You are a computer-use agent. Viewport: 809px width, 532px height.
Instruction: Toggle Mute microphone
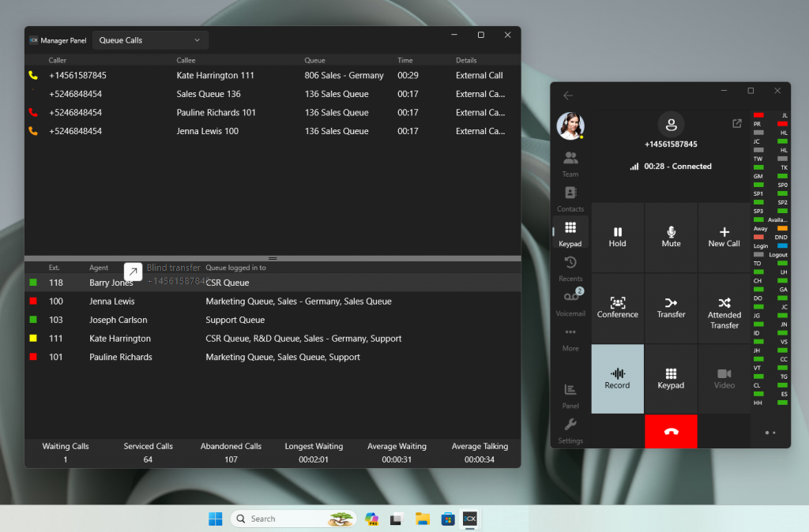[671, 237]
